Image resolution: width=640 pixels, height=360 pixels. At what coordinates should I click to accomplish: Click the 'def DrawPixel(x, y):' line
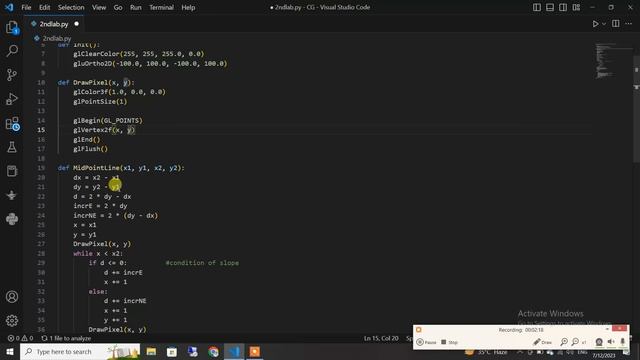96,82
